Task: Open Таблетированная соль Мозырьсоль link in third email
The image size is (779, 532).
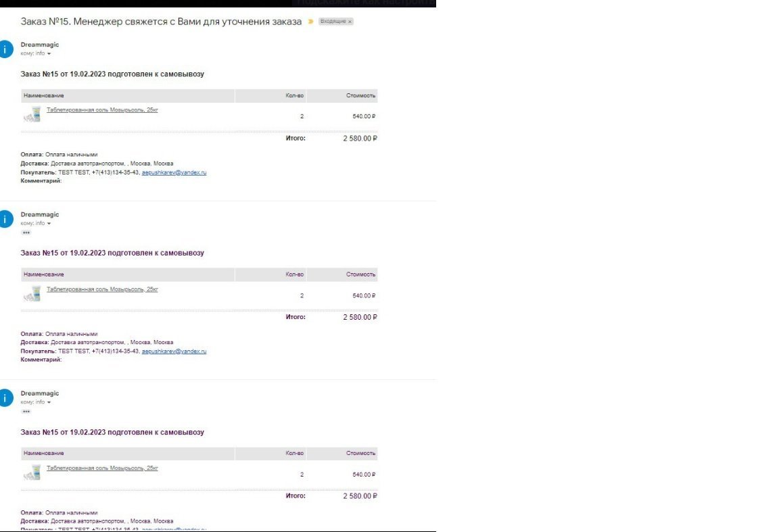Action: pyautogui.click(x=102, y=468)
